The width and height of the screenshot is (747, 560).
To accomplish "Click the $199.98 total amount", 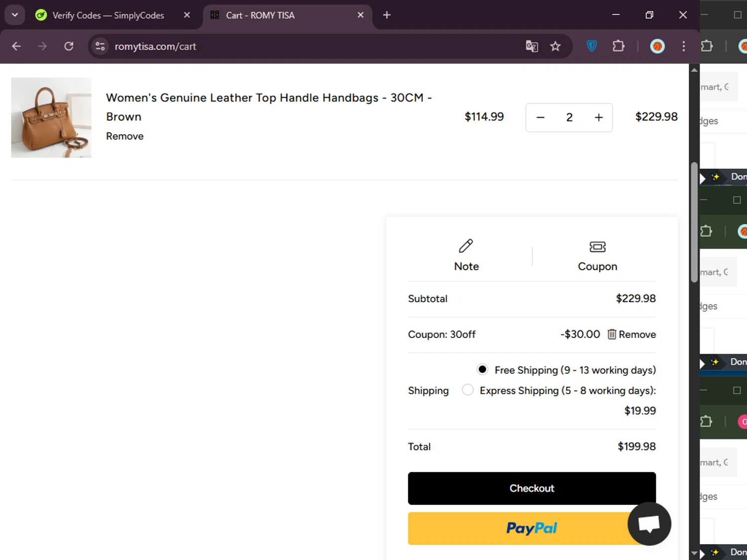I will point(636,447).
